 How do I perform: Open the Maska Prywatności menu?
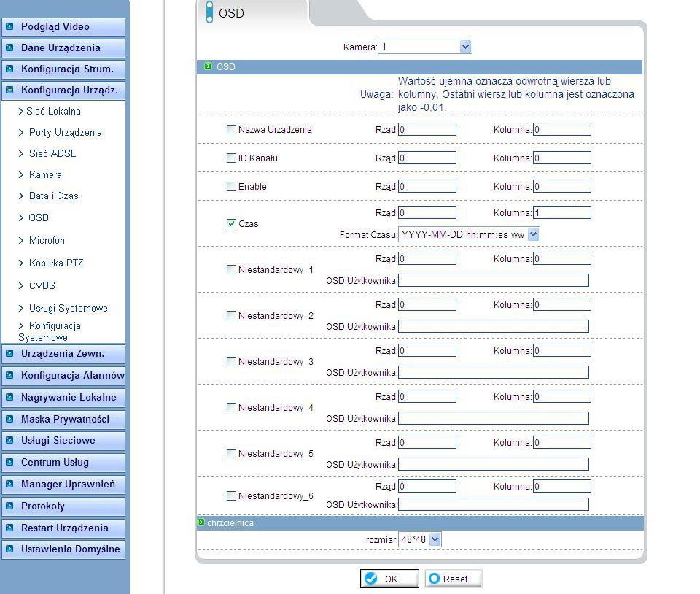[x=63, y=420]
